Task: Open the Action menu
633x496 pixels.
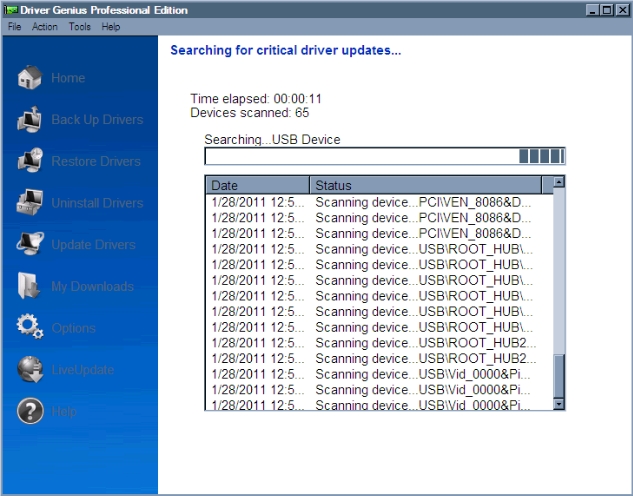Action: (x=45, y=27)
